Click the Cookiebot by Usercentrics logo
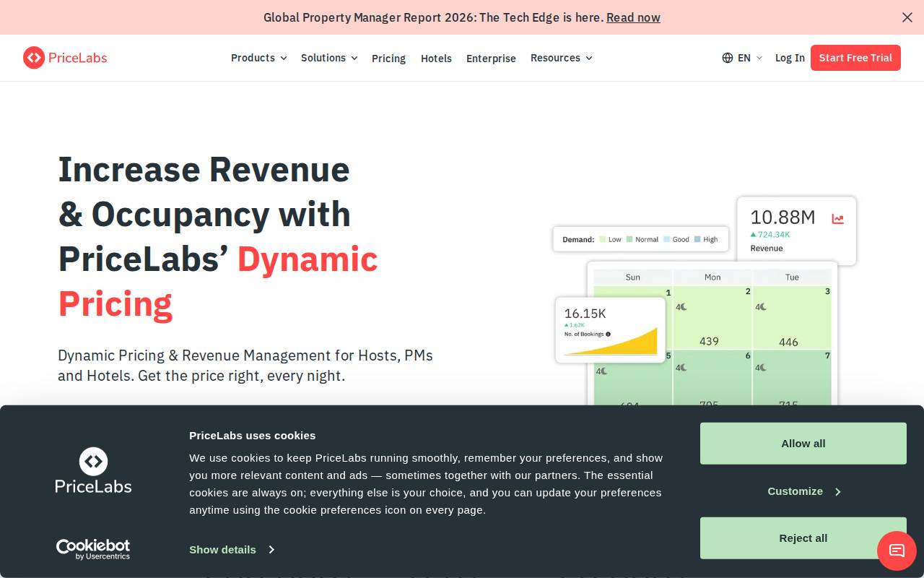 (x=93, y=550)
